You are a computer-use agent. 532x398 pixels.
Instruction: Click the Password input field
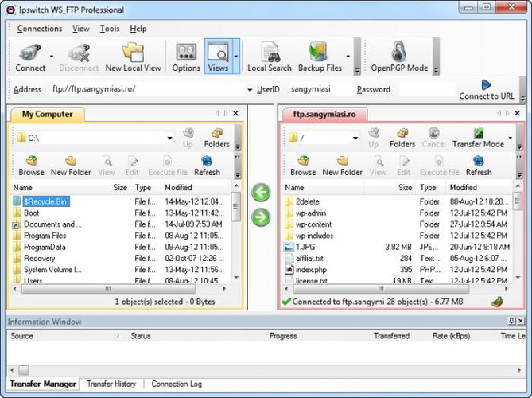click(x=427, y=89)
